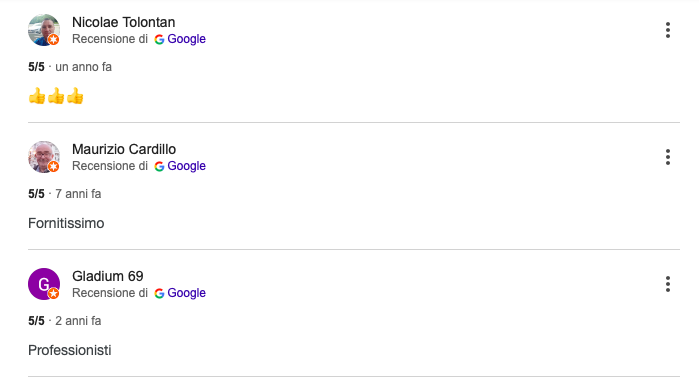699x382 pixels.
Task: Click the "Fornitissimo" review text
Action: tap(66, 223)
